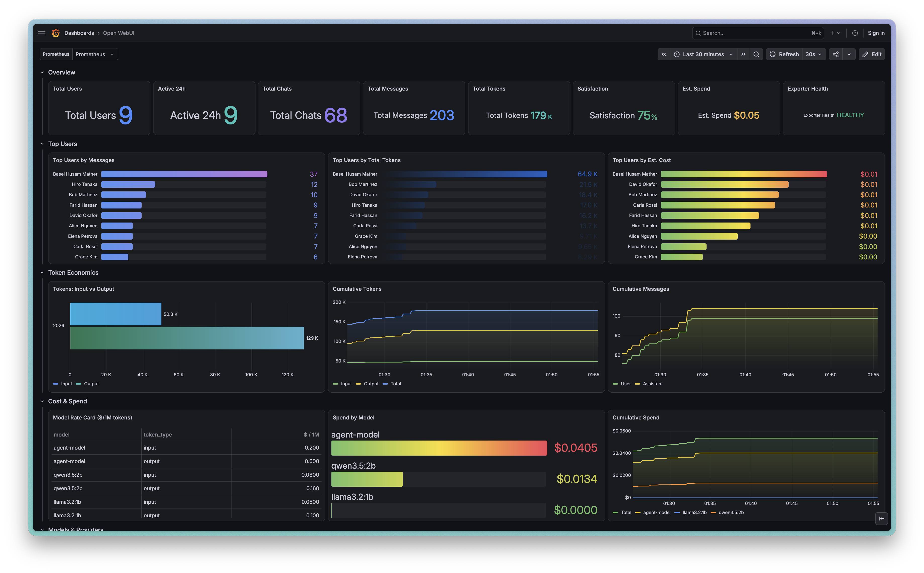Click the Satisfaction panel title
This screenshot has height=573, width=924.
pyautogui.click(x=593, y=89)
